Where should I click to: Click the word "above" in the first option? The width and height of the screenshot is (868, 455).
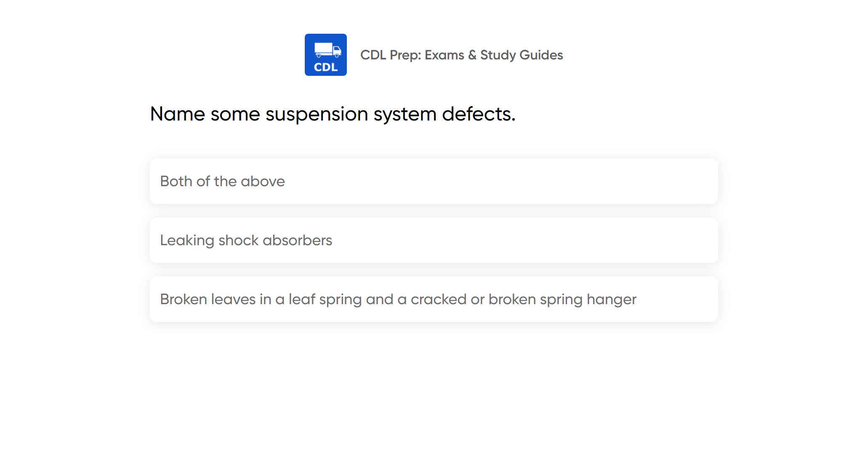click(x=263, y=182)
